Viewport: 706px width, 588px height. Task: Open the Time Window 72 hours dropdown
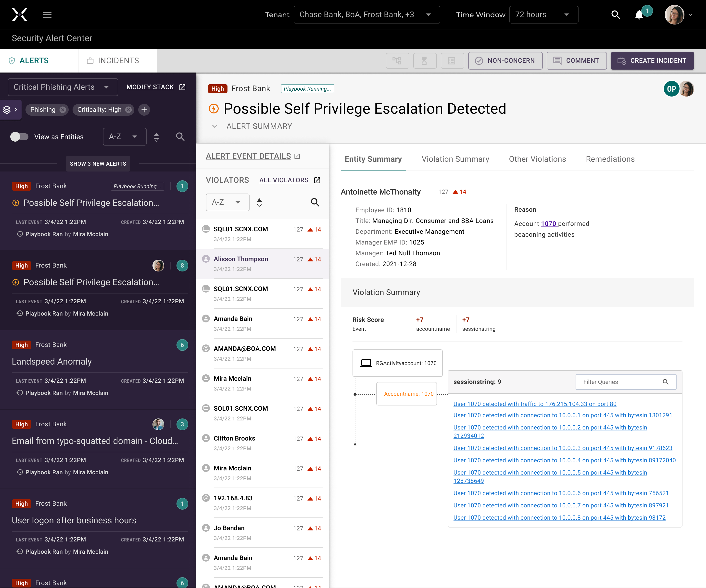[543, 15]
